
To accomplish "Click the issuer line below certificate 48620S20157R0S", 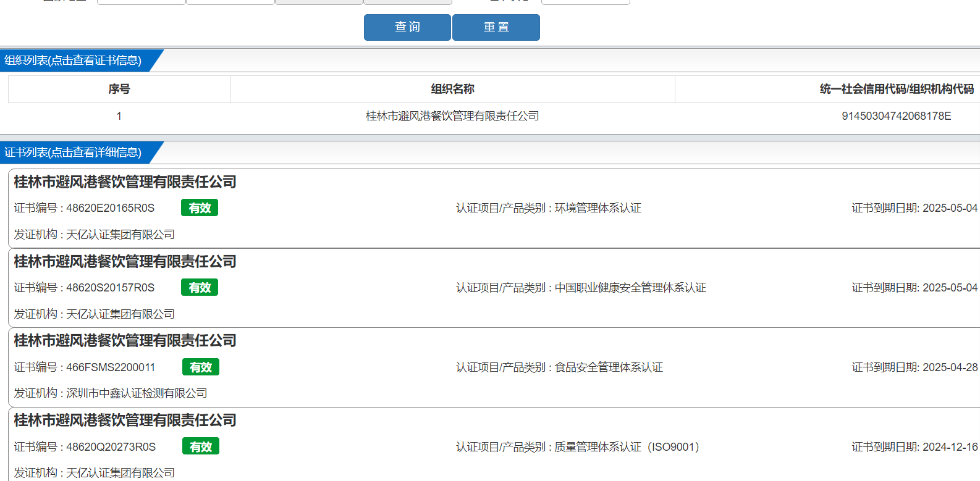I will coord(95,314).
